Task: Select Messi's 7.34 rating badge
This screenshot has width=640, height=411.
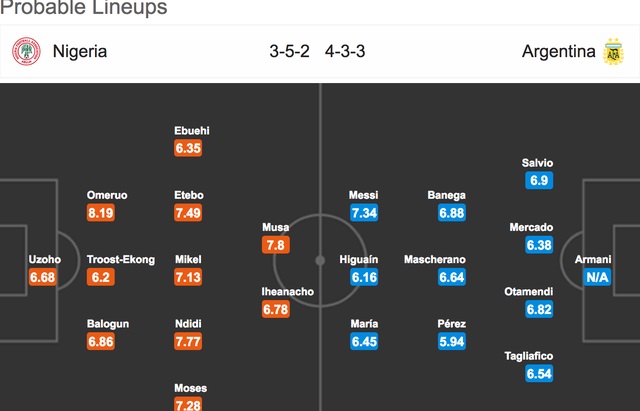Action: (364, 213)
